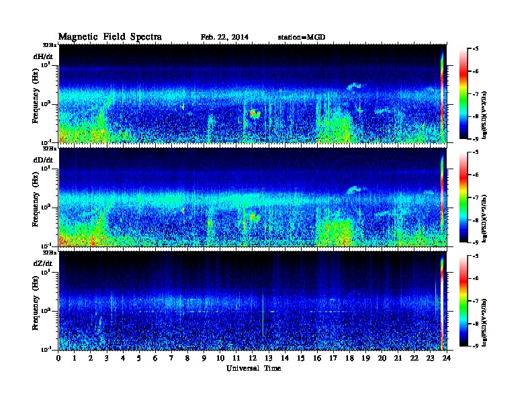The width and height of the screenshot is (532, 411).
Task: Click the log(PSD) units label beside dH/dt colorbar
Action: 484,115
